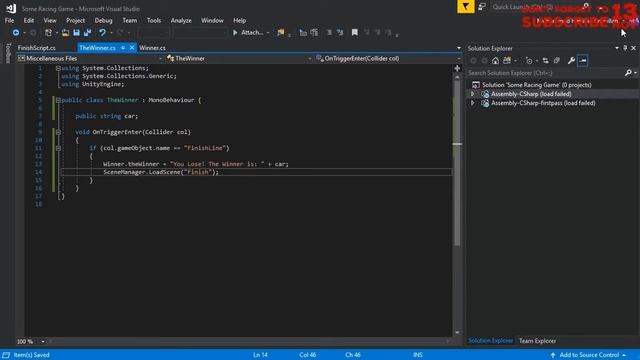Expand Assembly-CSharp-firstpass (load failed) node
640x360 pixels.
click(473, 103)
